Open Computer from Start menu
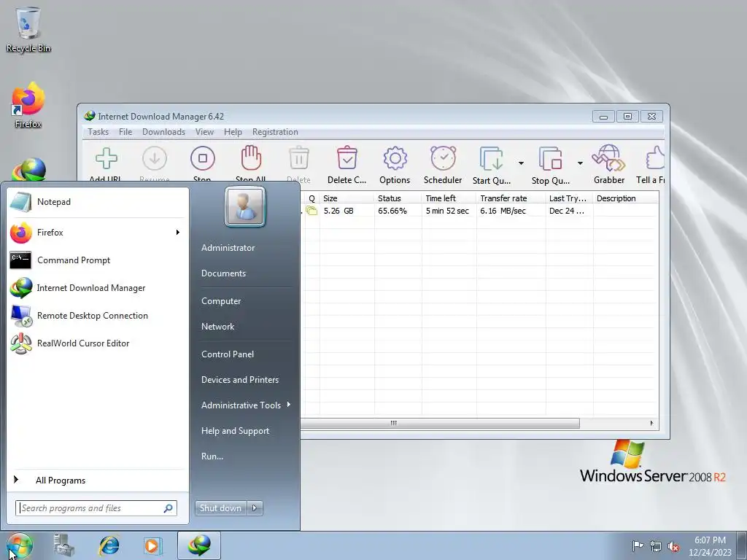Image resolution: width=747 pixels, height=560 pixels. pyautogui.click(x=221, y=301)
